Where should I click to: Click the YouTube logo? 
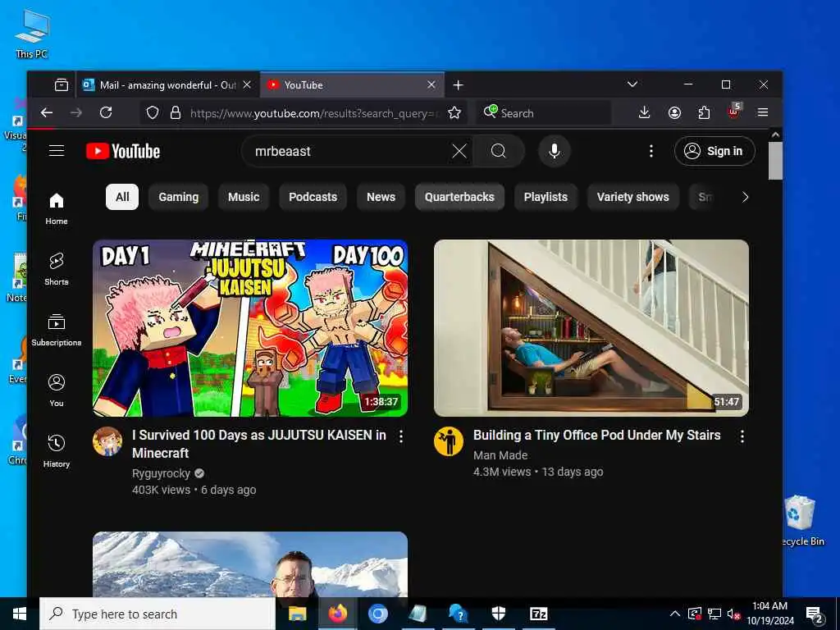[123, 152]
